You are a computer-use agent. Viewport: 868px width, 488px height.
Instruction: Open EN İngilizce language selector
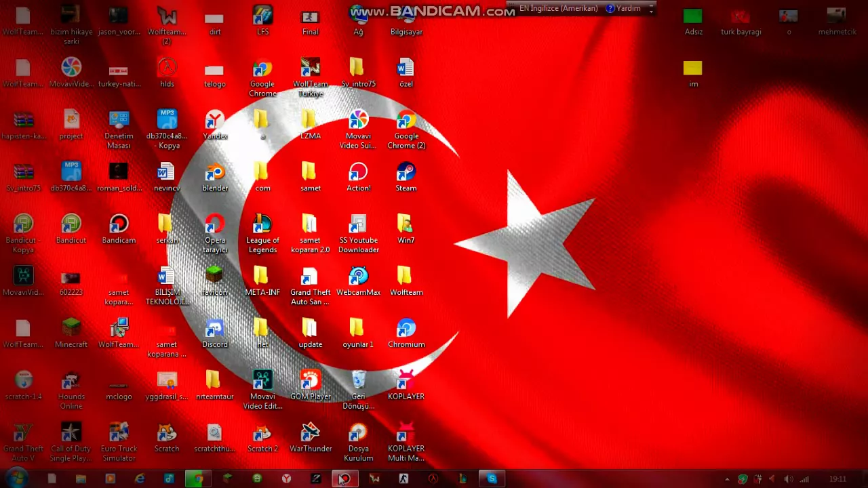[558, 9]
